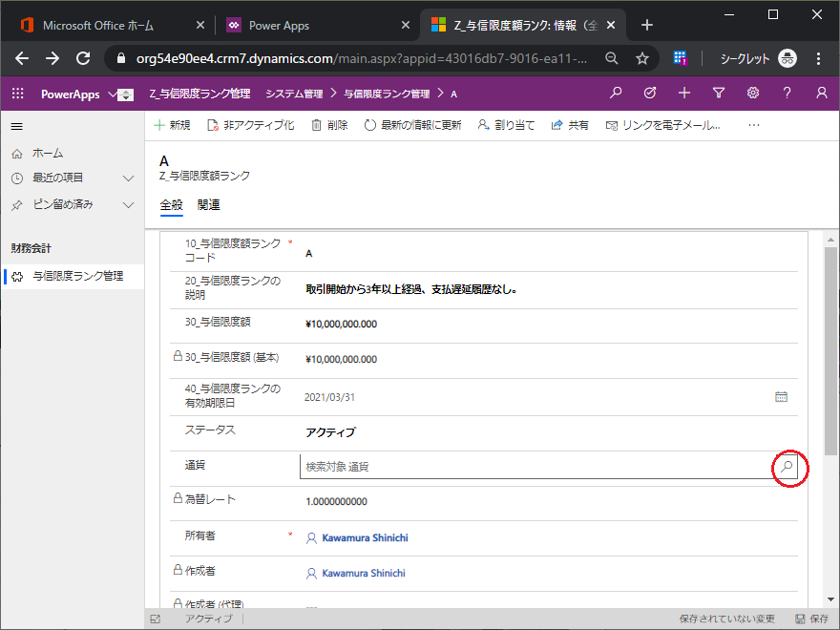This screenshot has width=840, height=630.
Task: Open the calendar date picker icon
Action: [x=781, y=396]
